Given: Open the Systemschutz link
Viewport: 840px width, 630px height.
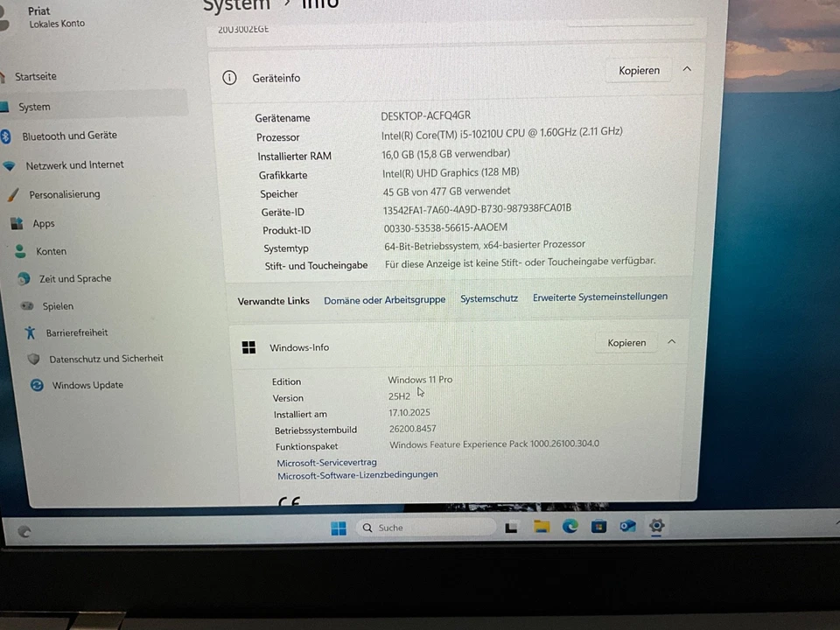Looking at the screenshot, I should click(488, 298).
